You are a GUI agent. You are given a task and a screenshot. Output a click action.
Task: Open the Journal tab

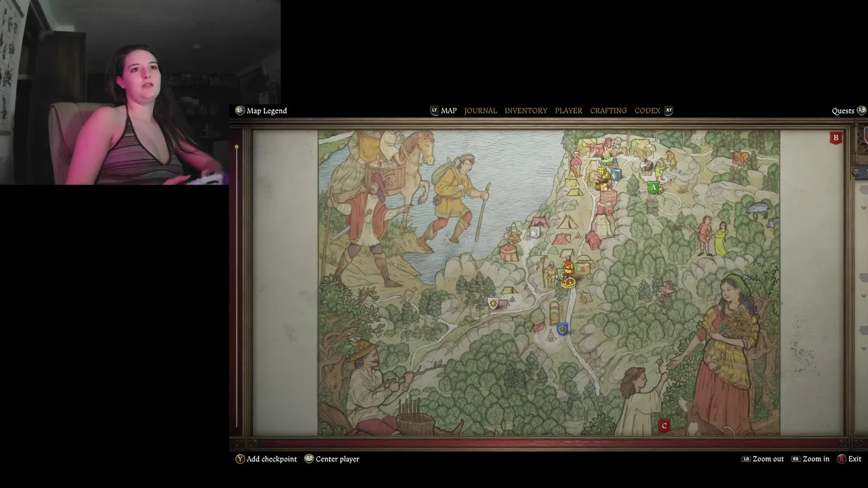coord(480,110)
